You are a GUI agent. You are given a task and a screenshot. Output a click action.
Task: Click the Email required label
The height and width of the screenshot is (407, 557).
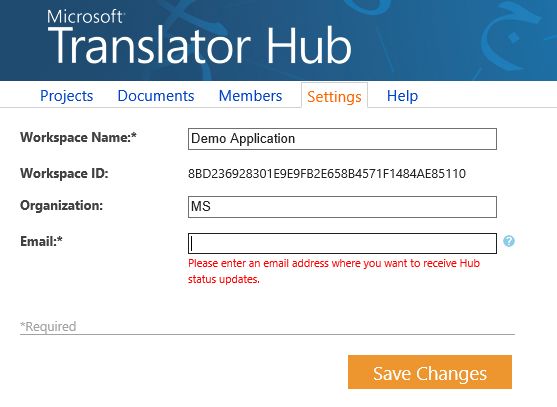point(41,241)
